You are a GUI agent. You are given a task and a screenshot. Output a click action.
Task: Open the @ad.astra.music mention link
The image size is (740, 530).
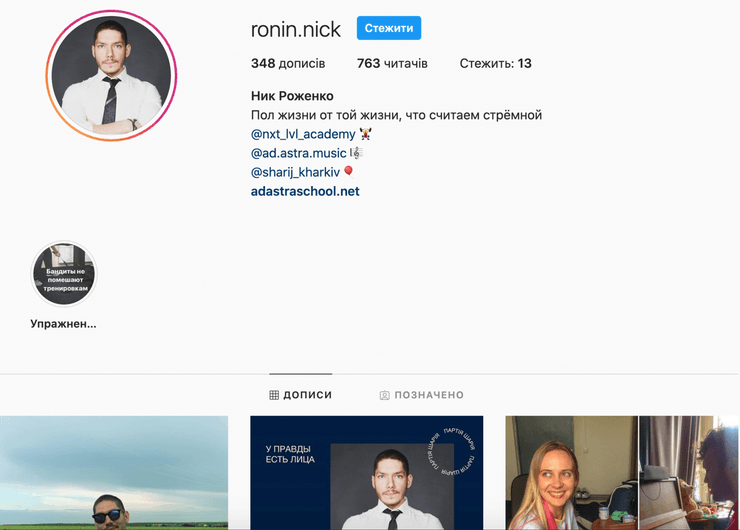[298, 153]
